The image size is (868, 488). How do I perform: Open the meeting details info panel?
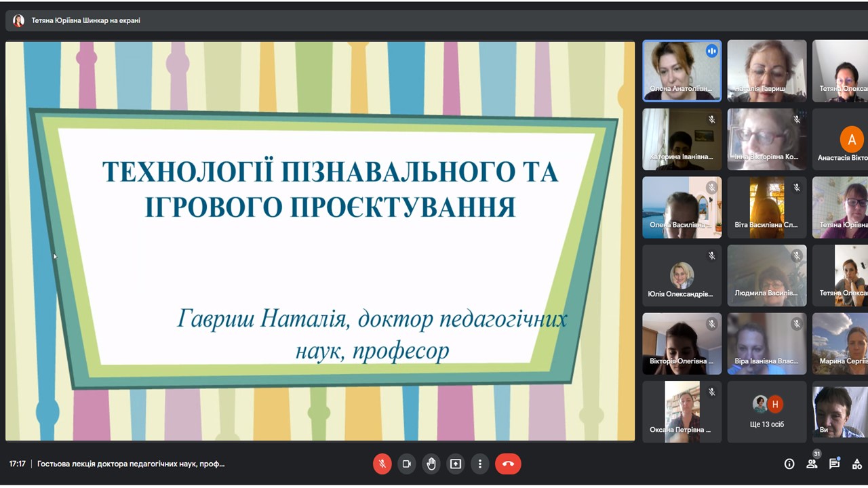pos(789,464)
